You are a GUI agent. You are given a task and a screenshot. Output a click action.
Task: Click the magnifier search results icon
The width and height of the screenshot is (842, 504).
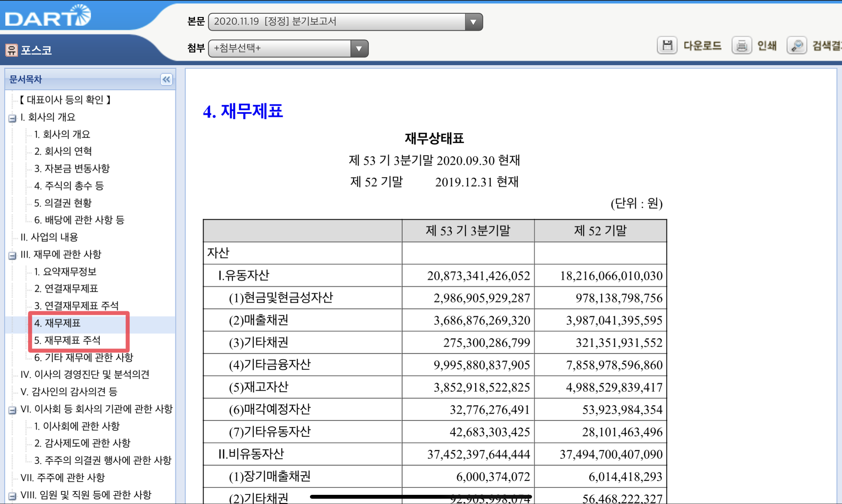point(797,45)
